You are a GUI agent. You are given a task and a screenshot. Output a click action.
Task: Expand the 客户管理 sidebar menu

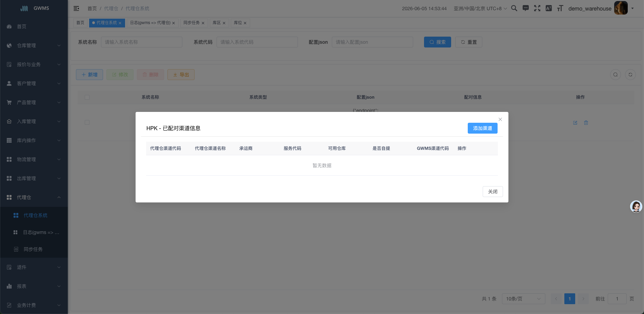(x=34, y=83)
